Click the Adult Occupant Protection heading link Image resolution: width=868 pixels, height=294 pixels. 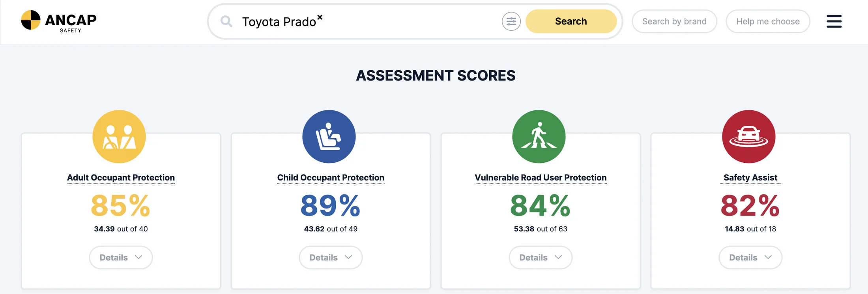click(x=121, y=178)
